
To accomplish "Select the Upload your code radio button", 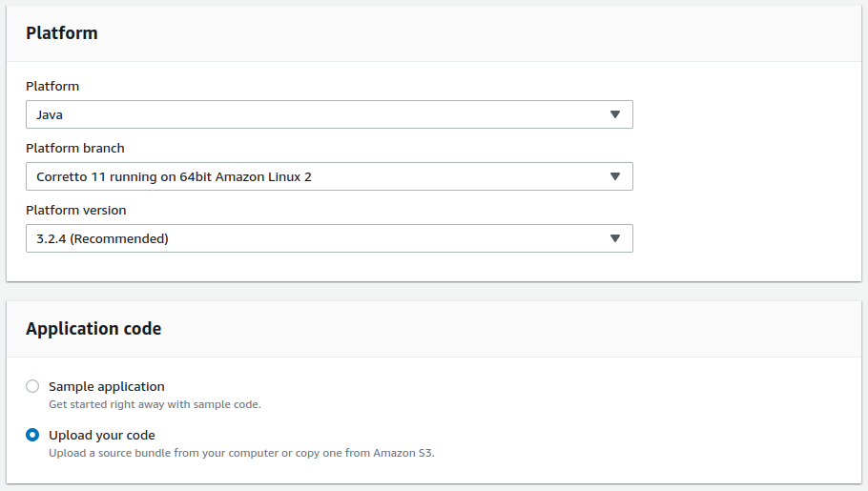I will (32, 436).
